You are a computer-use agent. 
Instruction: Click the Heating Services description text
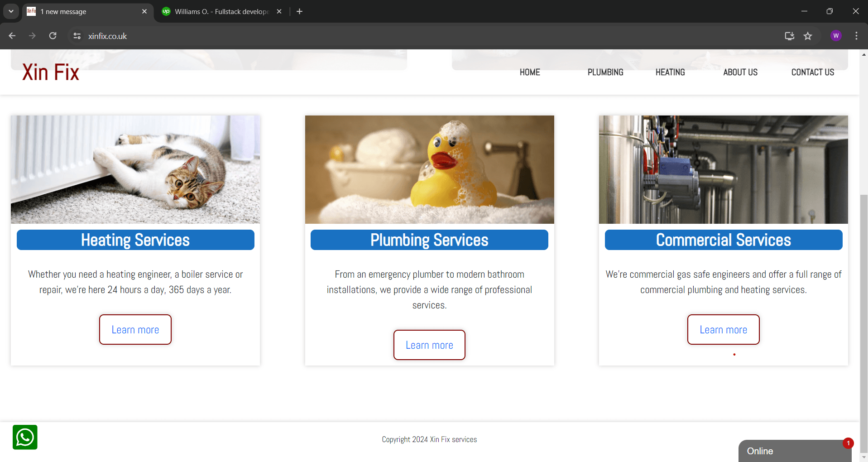135,282
